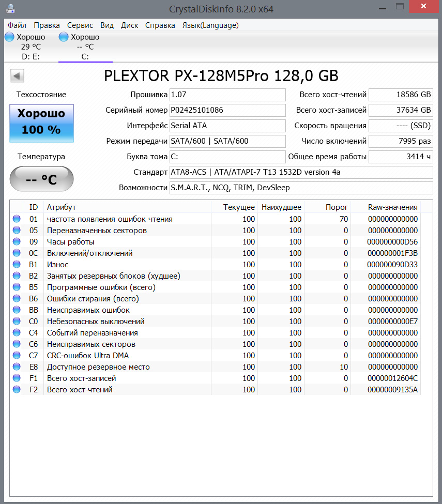Image resolution: width=442 pixels, height=504 pixels.
Task: Click the Наихудшее column header
Action: click(281, 207)
